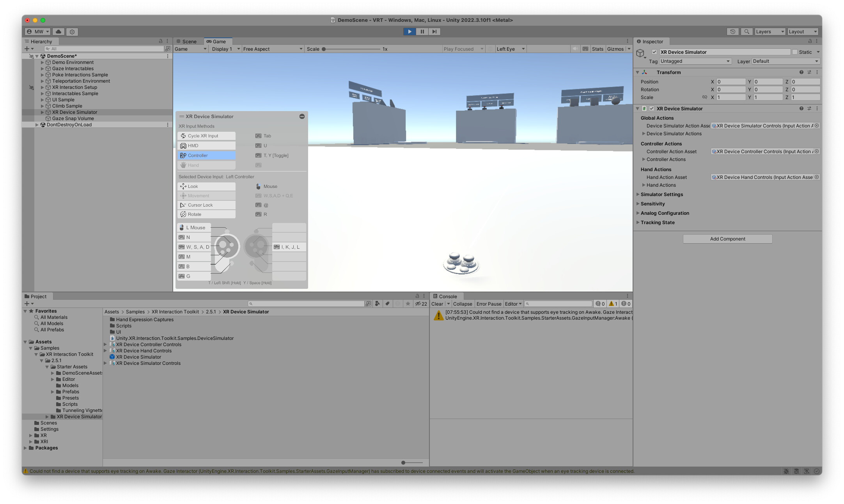Click the Add Component button
The image size is (844, 504).
coord(727,239)
